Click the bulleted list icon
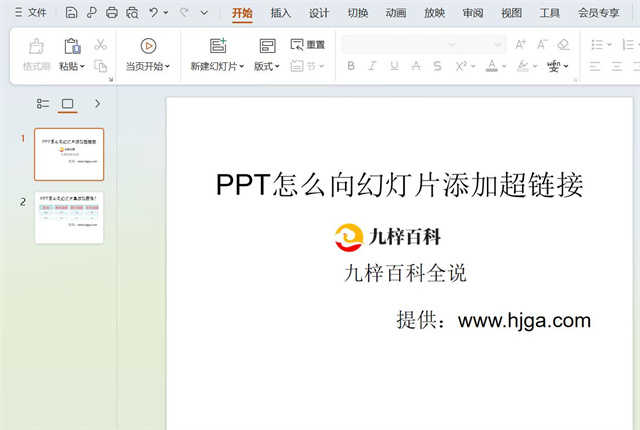This screenshot has height=430, width=640. click(597, 44)
